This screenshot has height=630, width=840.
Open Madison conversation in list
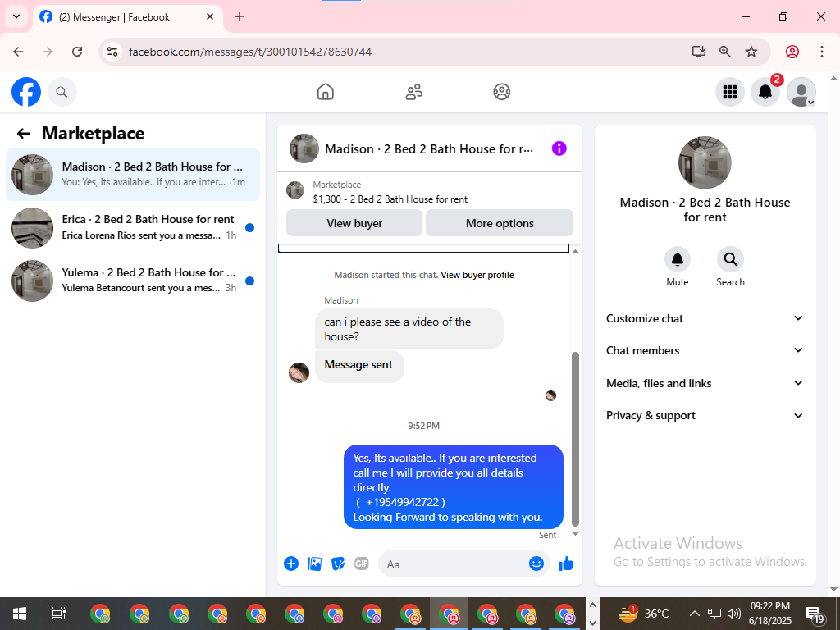[133, 175]
